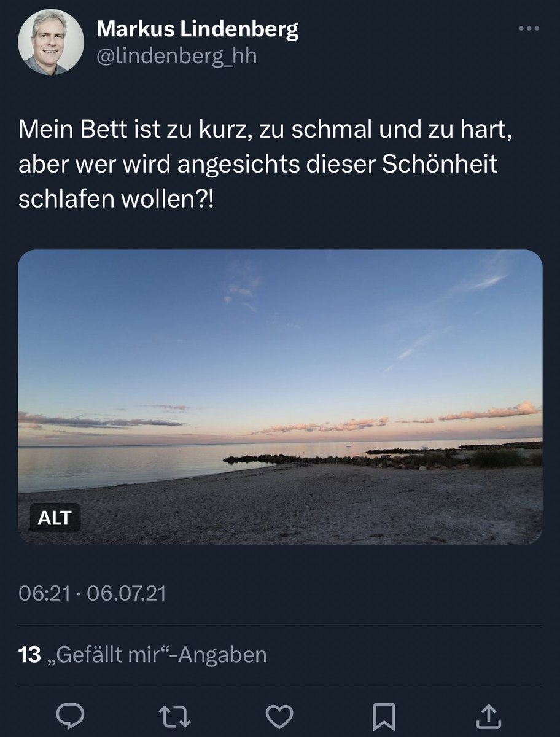Open the @lindenberg_hh handle link
The width and height of the screenshot is (560, 737).
(x=177, y=57)
